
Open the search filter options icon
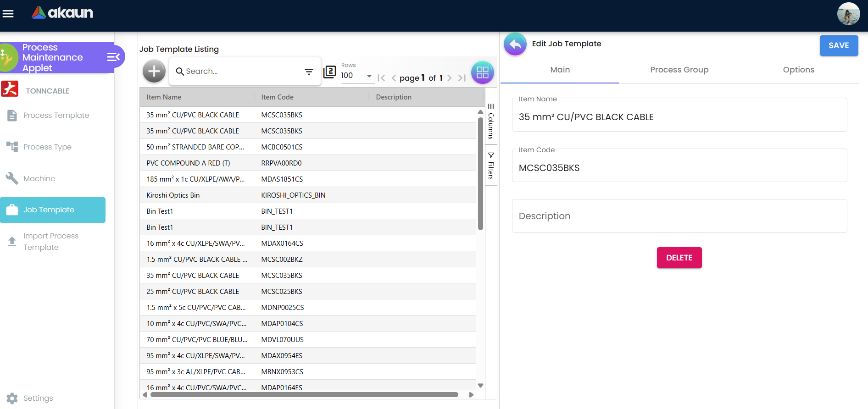click(309, 72)
